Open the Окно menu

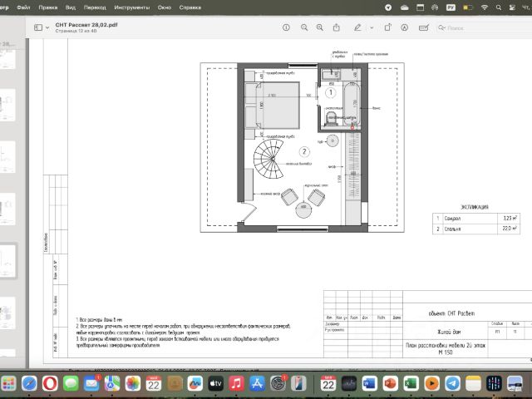[x=165, y=7]
